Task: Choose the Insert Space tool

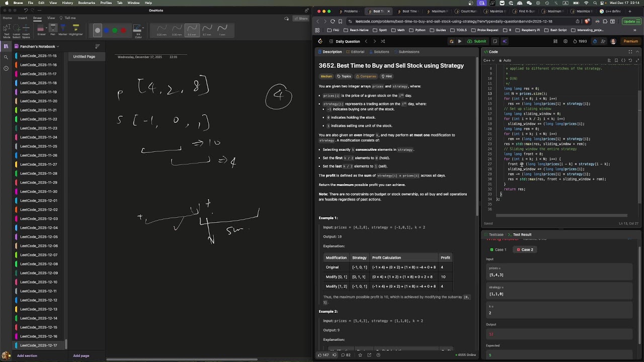Action: pos(26,31)
